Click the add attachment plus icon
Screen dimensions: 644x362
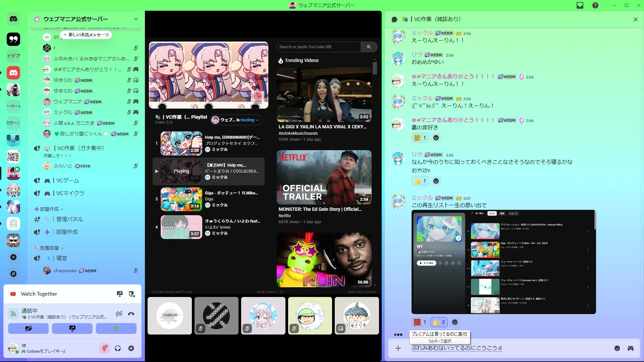click(398, 348)
